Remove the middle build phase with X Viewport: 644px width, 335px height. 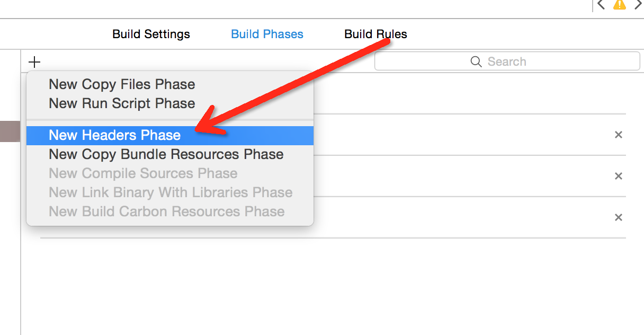coord(618,176)
